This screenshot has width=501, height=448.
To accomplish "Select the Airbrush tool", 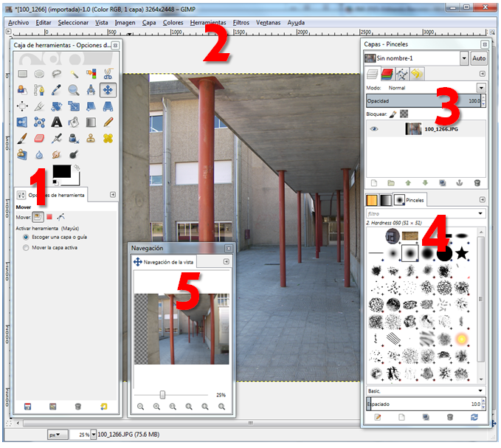I will point(57,138).
